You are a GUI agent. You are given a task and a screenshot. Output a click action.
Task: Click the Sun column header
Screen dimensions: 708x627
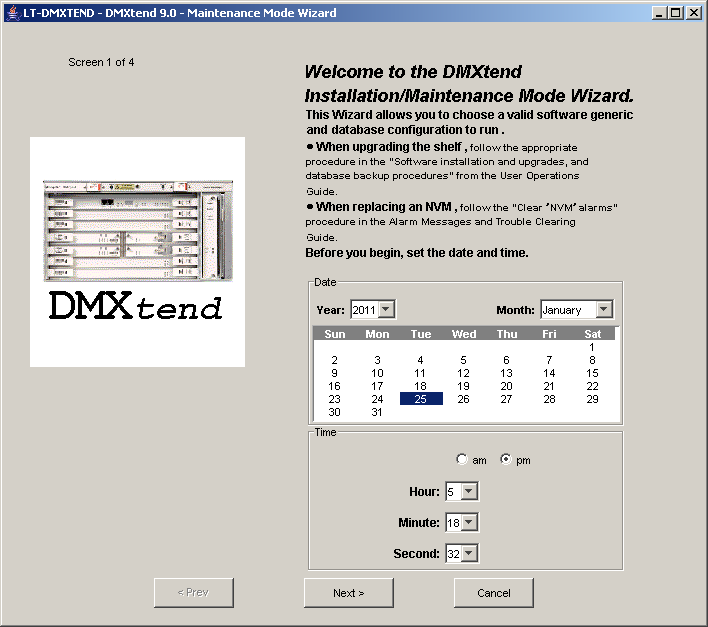(x=335, y=334)
